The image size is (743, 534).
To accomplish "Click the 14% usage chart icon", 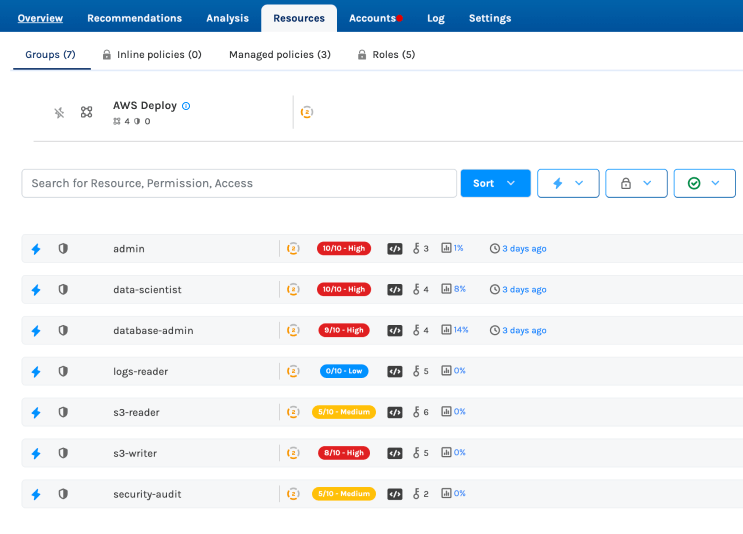I will coord(446,329).
